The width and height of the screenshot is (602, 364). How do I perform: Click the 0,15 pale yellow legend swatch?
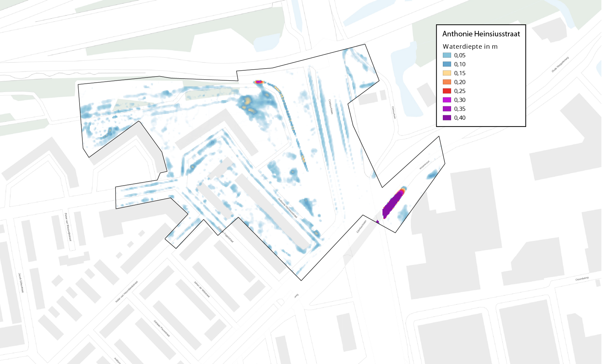click(447, 73)
